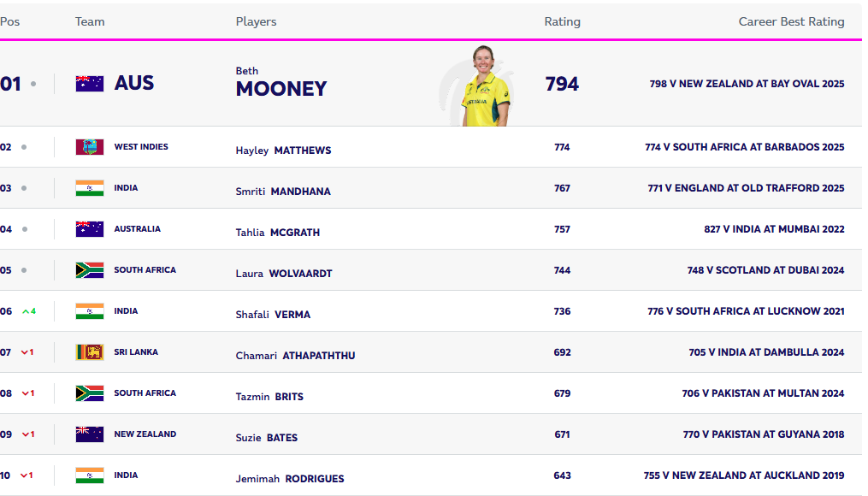
Task: Click Australia flag in Tahlia McGrath row
Action: pyautogui.click(x=90, y=229)
